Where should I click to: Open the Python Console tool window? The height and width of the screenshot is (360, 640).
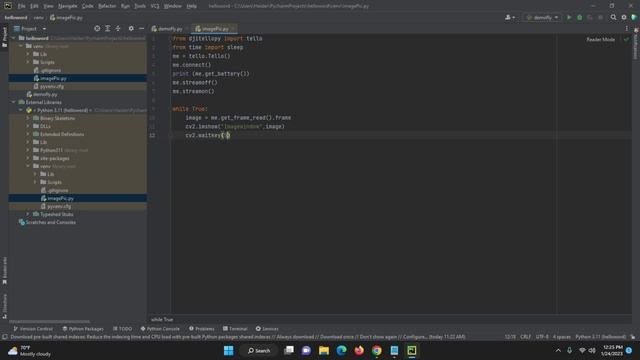point(160,329)
